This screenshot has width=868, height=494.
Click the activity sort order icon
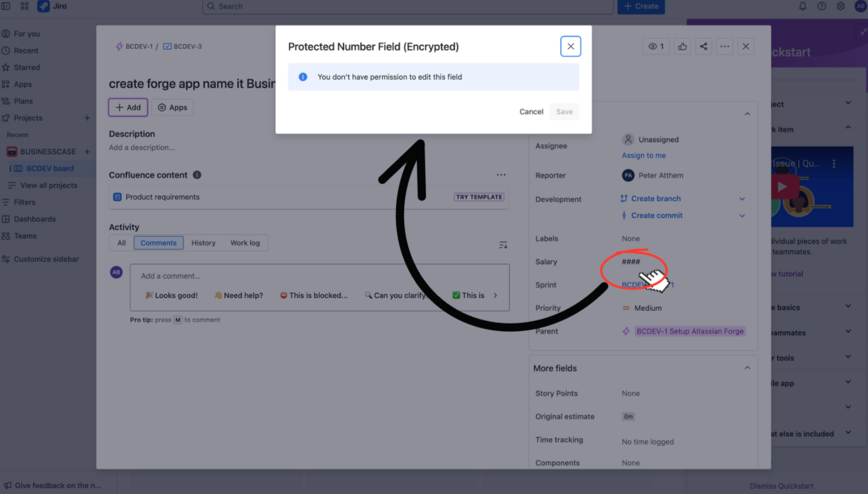click(503, 245)
